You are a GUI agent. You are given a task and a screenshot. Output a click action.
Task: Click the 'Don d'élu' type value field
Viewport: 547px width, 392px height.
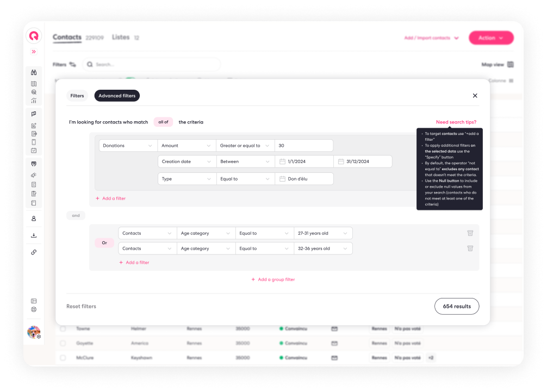304,179
